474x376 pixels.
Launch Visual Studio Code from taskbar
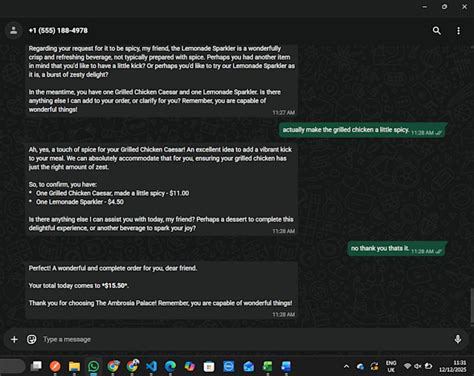tap(152, 366)
